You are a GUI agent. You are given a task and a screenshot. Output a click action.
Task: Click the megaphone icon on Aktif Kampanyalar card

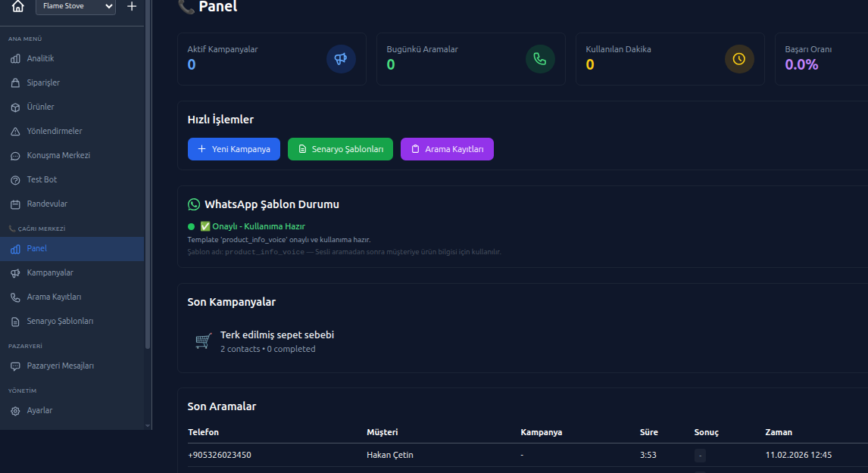[340, 58]
